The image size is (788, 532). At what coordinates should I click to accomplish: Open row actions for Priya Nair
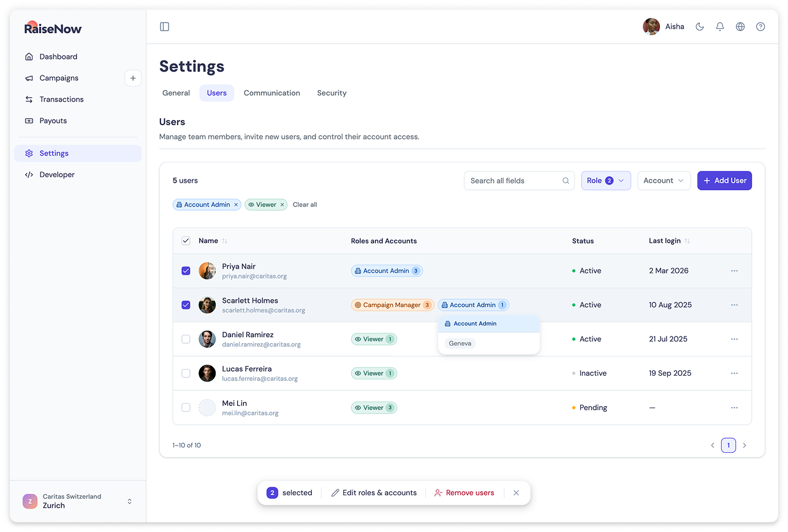click(x=734, y=271)
